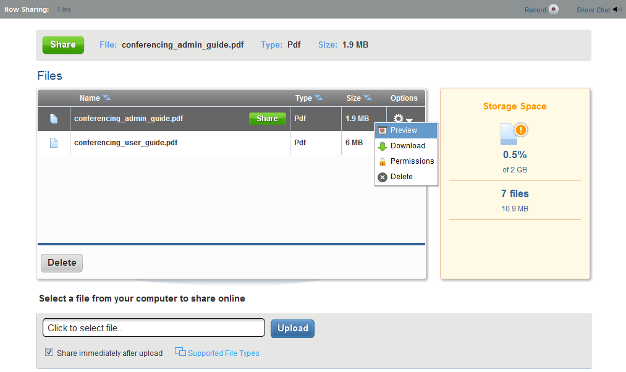Click Share button in admin guide row
The image size is (626, 372).
pos(267,119)
